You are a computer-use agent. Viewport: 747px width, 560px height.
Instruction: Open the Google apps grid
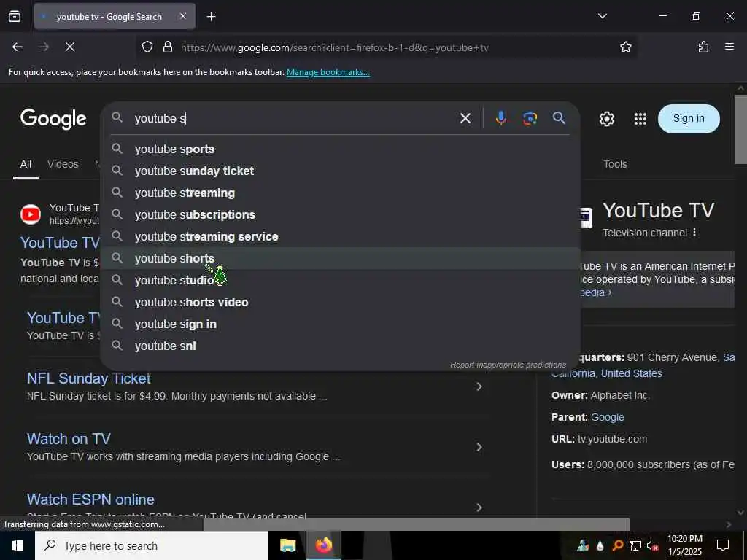640,119
